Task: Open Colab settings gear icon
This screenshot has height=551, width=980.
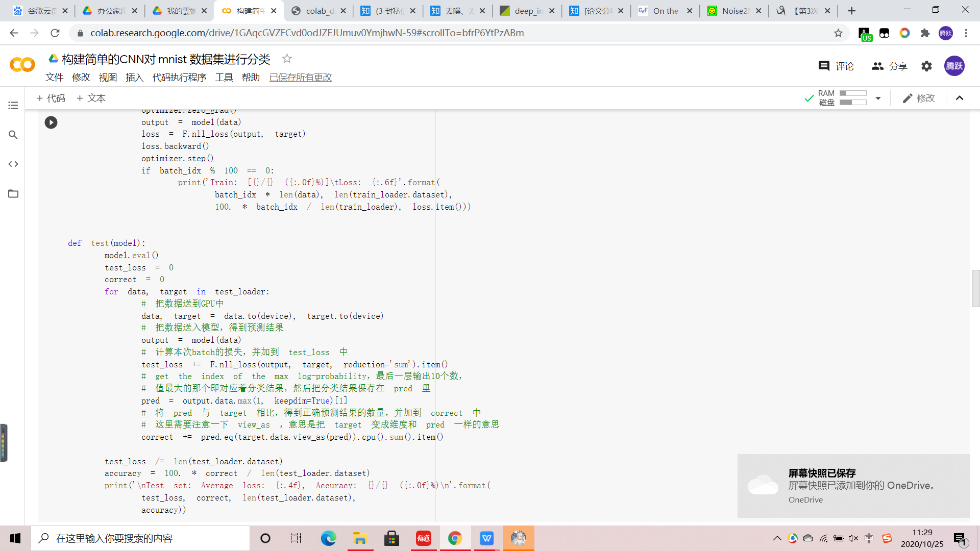Action: 926,66
